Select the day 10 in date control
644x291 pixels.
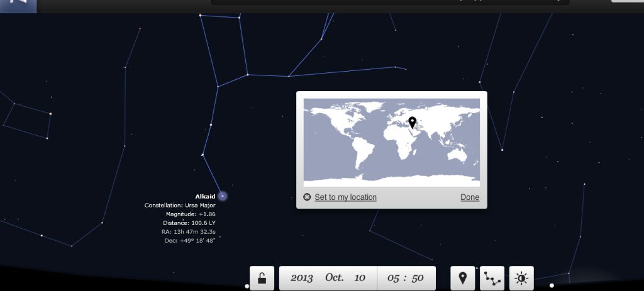[359, 278]
